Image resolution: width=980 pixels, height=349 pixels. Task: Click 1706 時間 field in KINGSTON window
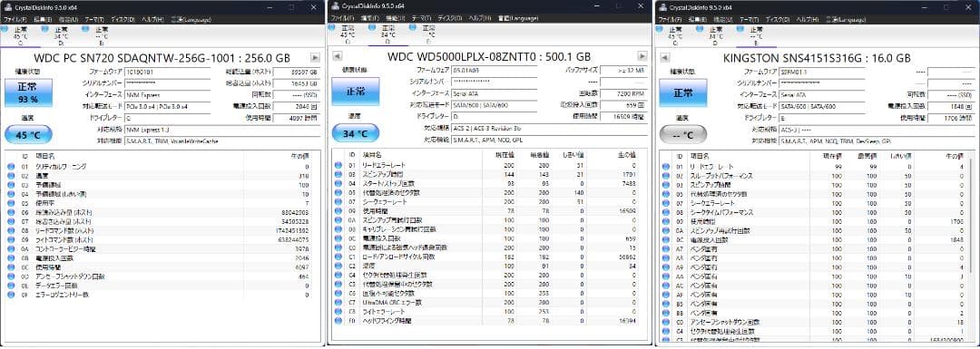pos(950,117)
